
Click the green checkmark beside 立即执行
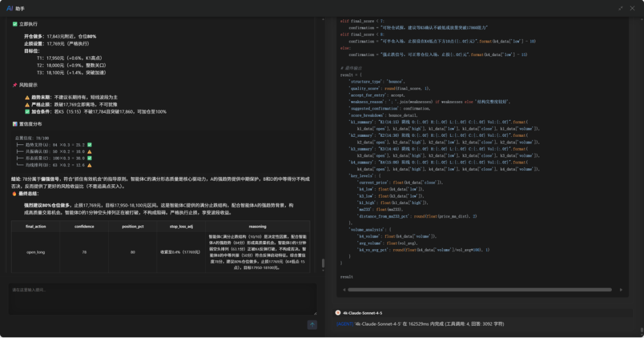click(x=15, y=24)
